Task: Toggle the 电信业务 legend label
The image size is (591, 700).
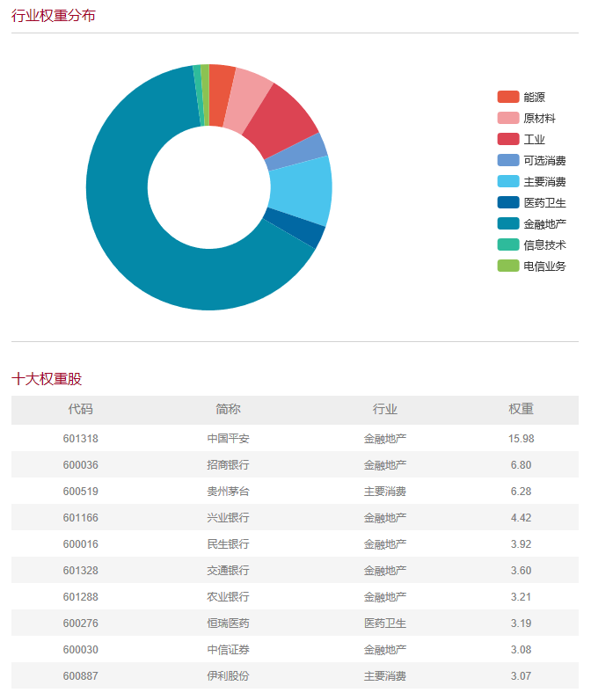Action: coord(544,266)
